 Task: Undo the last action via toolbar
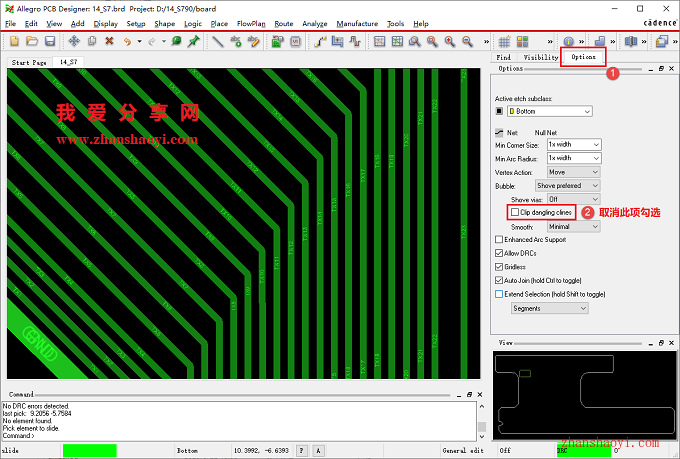coord(127,41)
